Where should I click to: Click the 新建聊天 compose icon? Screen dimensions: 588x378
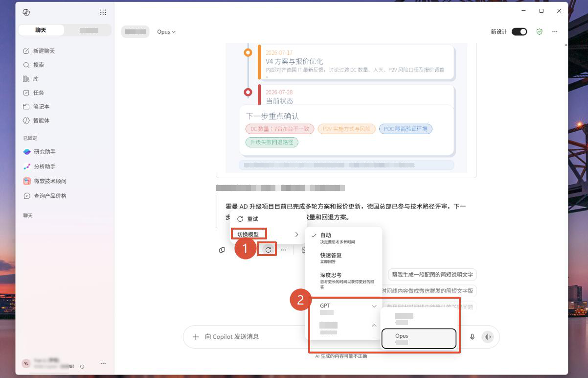pos(26,51)
